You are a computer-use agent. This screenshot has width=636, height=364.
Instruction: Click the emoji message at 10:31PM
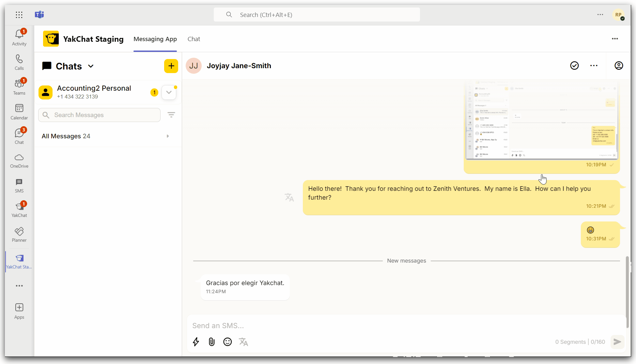click(x=600, y=235)
